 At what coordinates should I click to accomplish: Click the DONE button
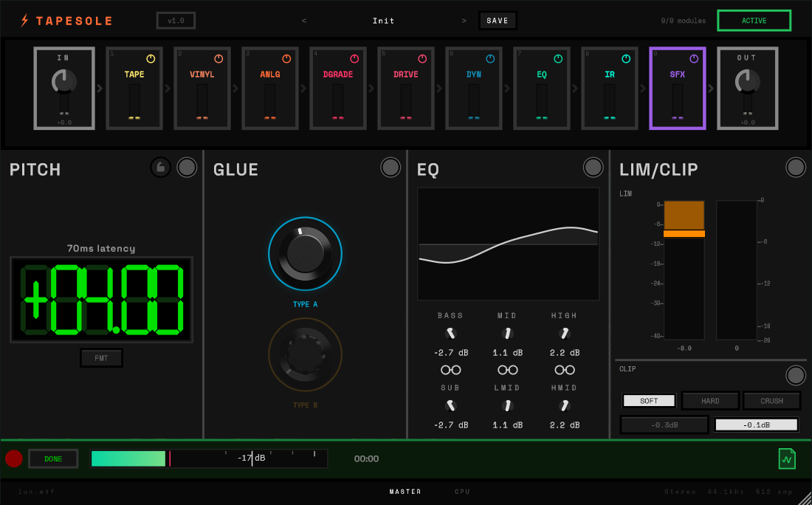click(53, 459)
